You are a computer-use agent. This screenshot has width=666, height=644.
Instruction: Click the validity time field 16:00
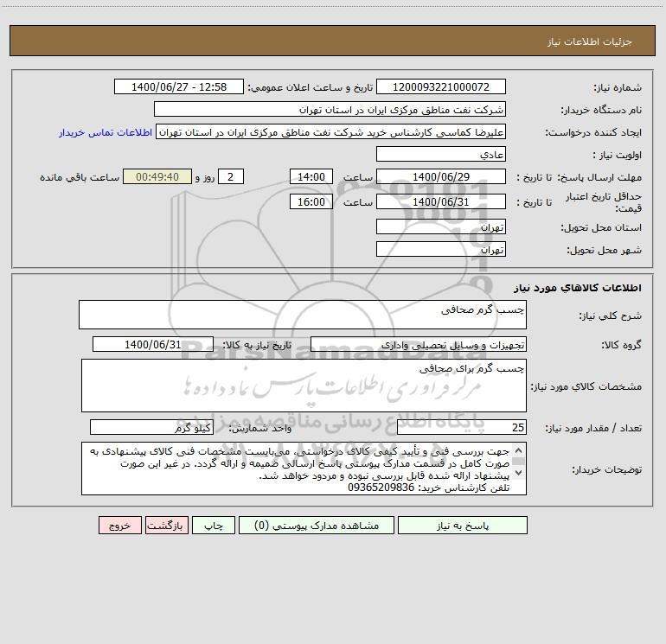click(x=311, y=201)
